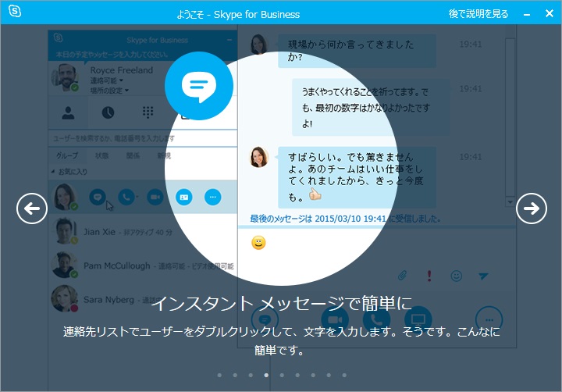
Task: Open the 連絡可能 status dropdown
Action: pos(106,80)
